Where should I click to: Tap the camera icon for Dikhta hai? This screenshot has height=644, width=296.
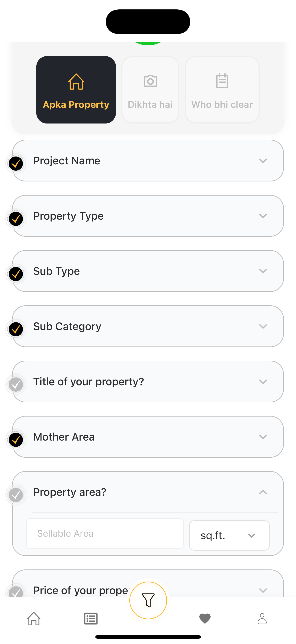coord(150,81)
